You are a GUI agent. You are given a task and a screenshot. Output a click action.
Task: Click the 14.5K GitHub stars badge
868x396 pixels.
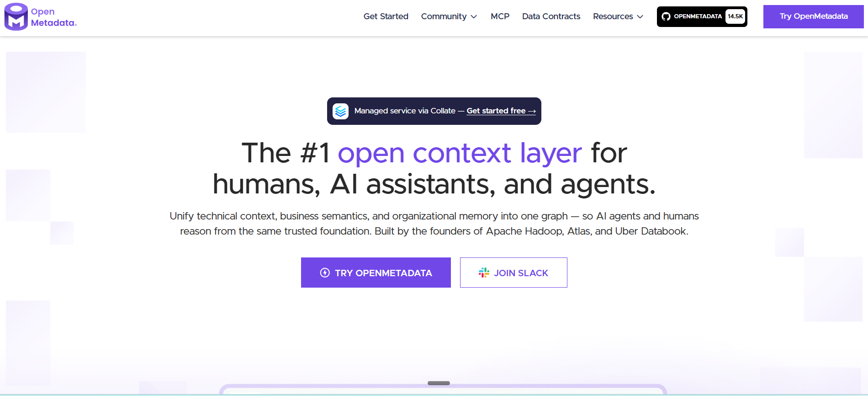tap(735, 16)
